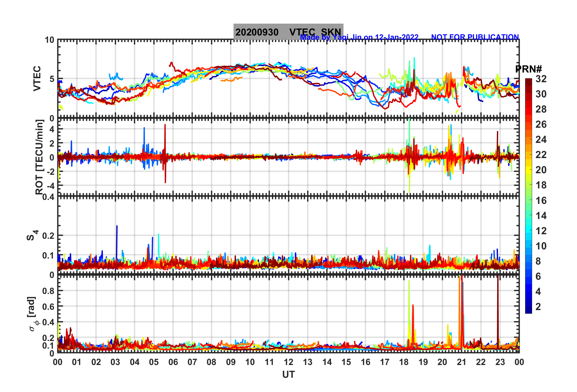Click x-axis tick label 03
This screenshot has height=392, width=577.
[115, 362]
